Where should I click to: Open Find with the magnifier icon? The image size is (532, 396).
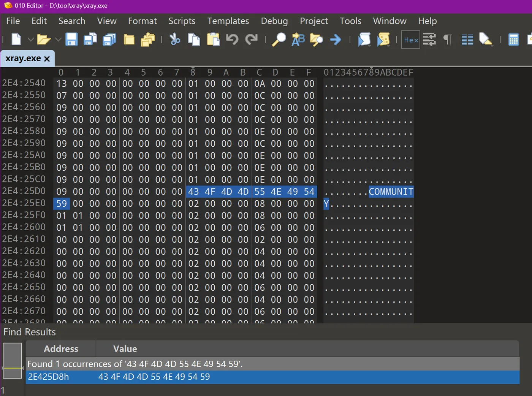point(279,40)
